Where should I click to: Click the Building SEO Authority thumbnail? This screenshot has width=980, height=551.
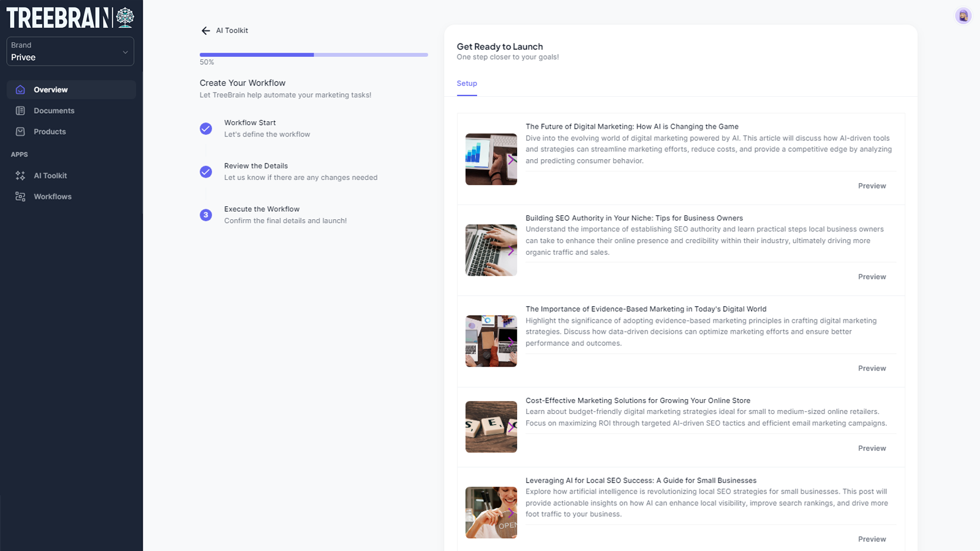(491, 250)
